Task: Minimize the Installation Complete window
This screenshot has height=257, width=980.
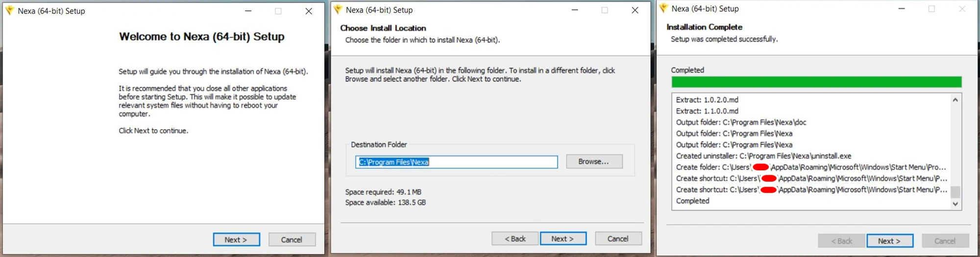Action: pyautogui.click(x=901, y=9)
